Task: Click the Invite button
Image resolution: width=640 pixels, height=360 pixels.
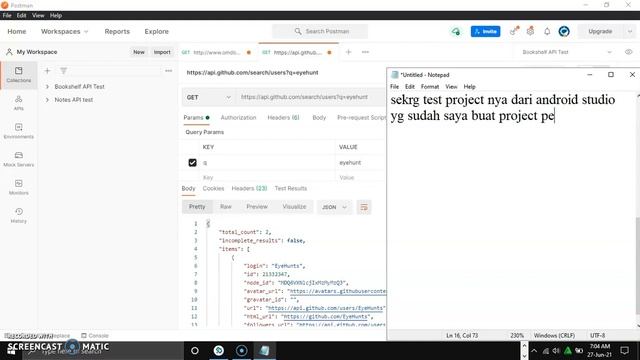Action: (485, 31)
